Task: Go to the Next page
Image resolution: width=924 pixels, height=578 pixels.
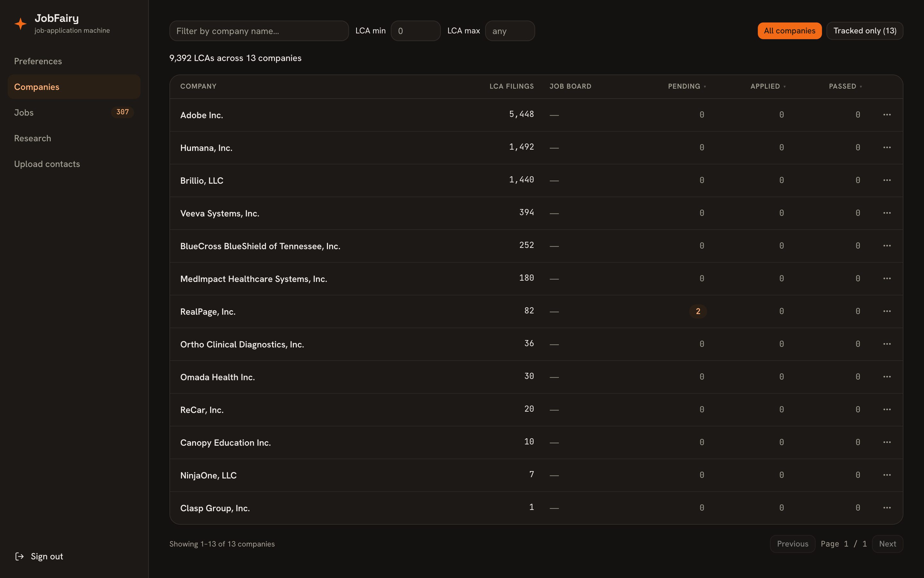Action: point(887,544)
